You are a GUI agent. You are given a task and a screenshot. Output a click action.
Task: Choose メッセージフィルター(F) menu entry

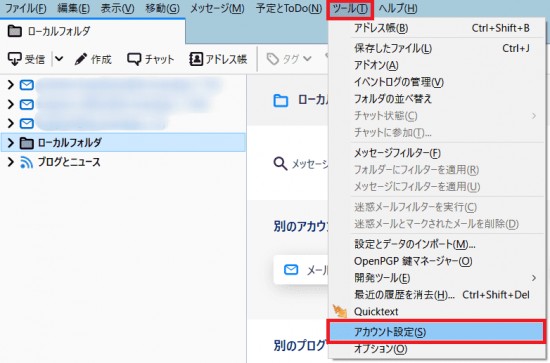437,153
